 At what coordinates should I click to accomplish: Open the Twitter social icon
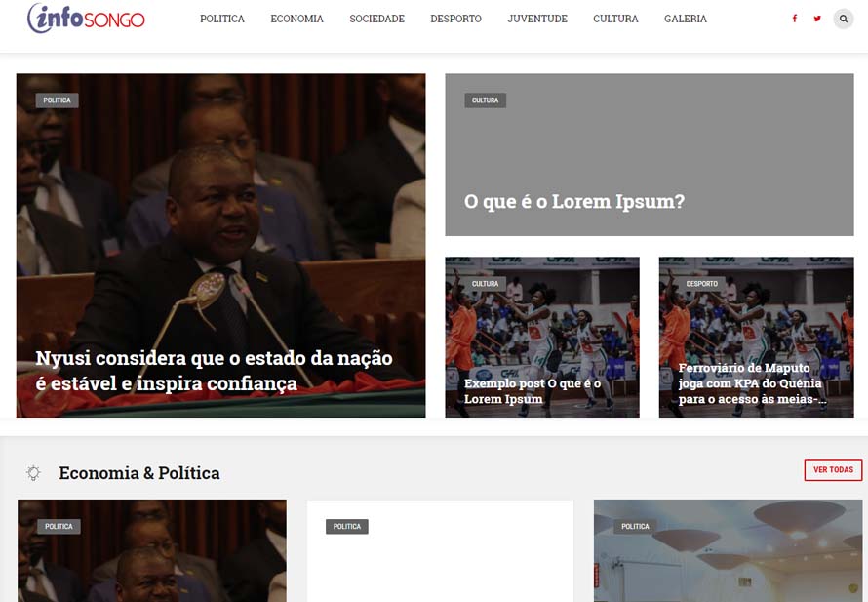coord(817,19)
